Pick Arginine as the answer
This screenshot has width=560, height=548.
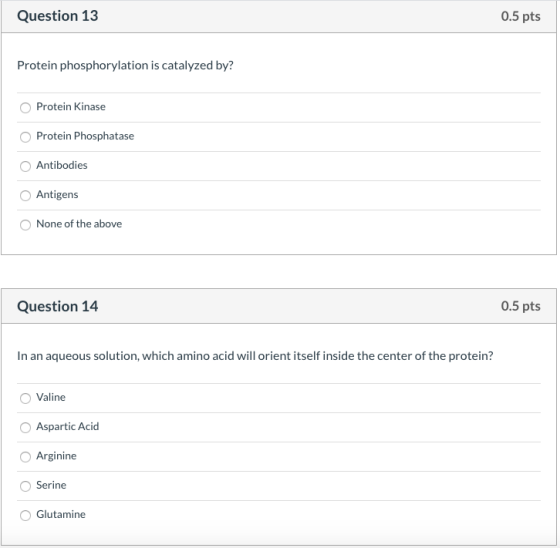pyautogui.click(x=25, y=457)
